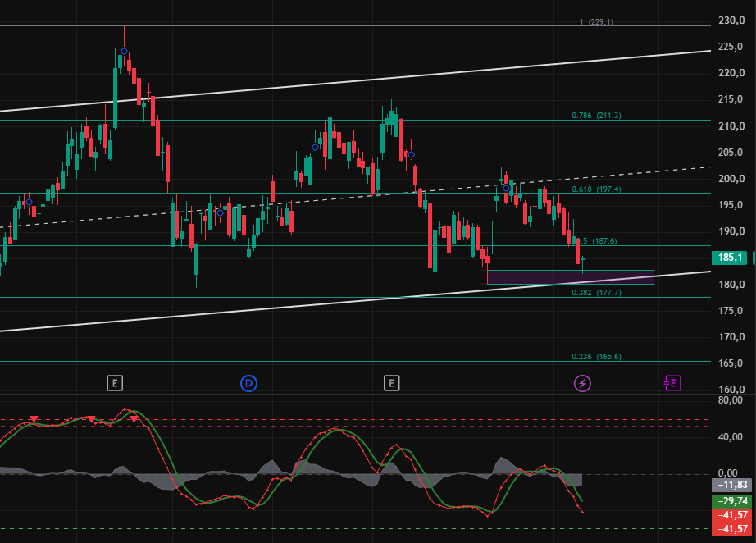Click the gray -11,83 indicator value label
Screen dimensions: 756x543
[732, 485]
